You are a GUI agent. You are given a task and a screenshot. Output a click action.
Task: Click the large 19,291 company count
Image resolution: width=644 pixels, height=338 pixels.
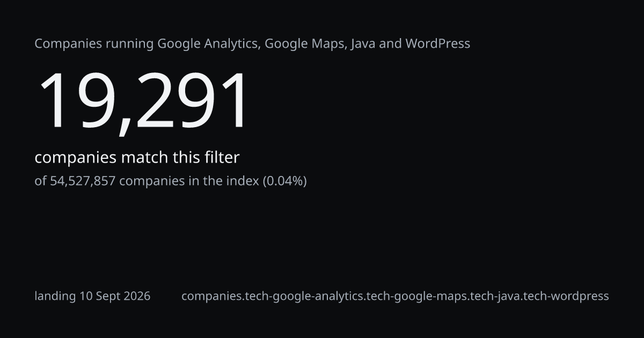pos(143,102)
